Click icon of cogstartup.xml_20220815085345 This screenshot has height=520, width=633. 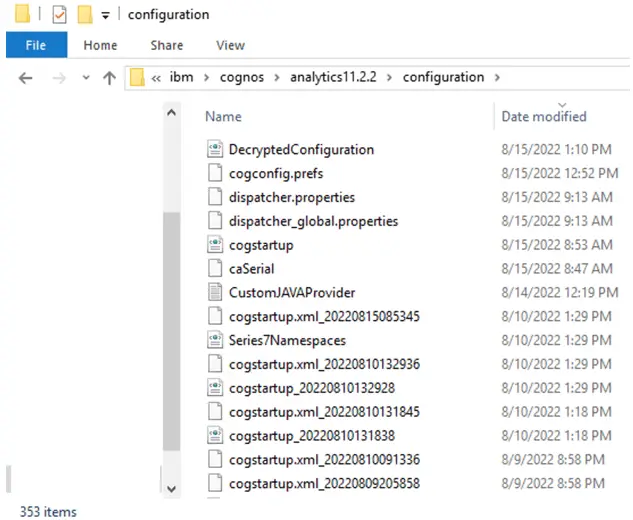click(215, 316)
